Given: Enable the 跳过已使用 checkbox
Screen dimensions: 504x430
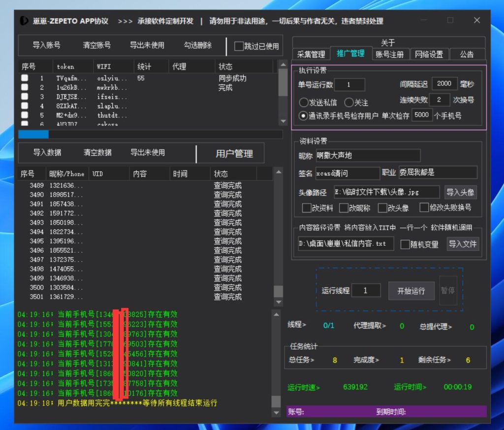Looking at the screenshot, I should (x=240, y=46).
